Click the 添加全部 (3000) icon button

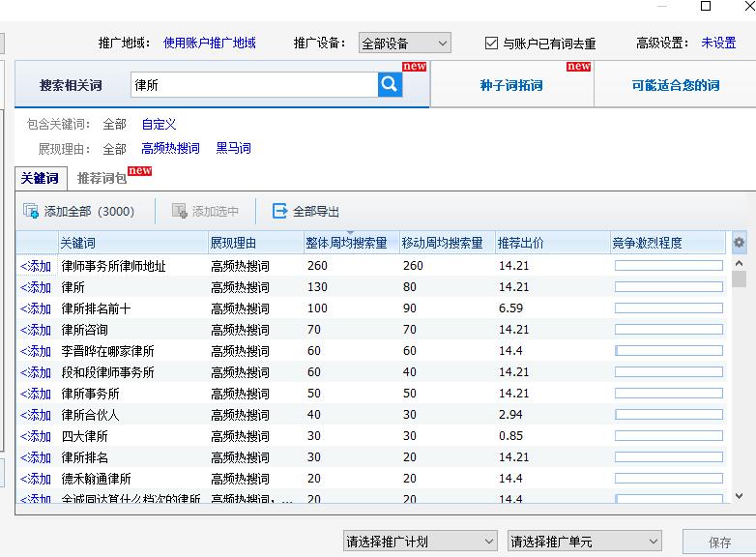(x=31, y=211)
